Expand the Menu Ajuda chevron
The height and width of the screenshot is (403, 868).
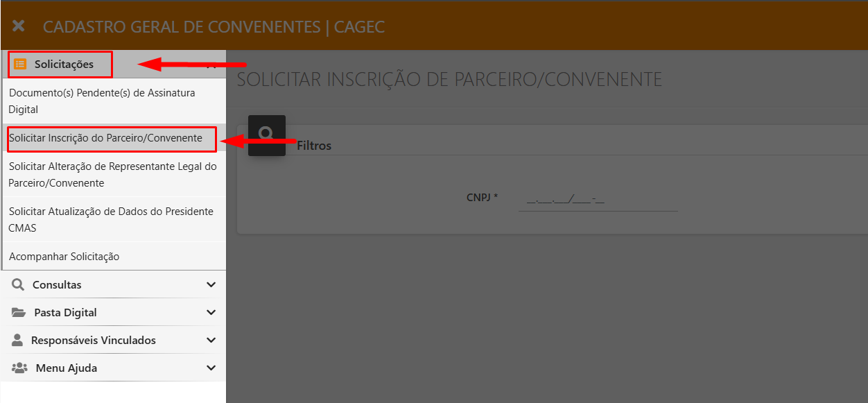pyautogui.click(x=211, y=368)
